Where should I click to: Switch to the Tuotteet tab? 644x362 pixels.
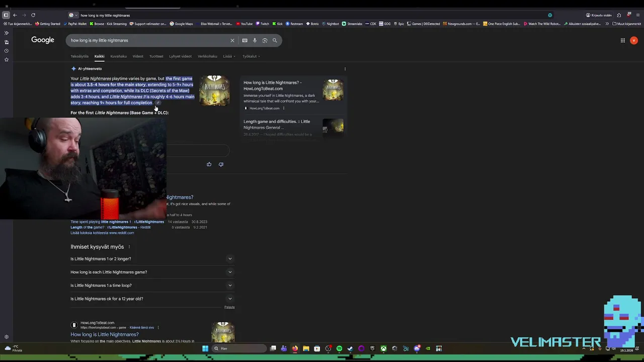pos(156,56)
